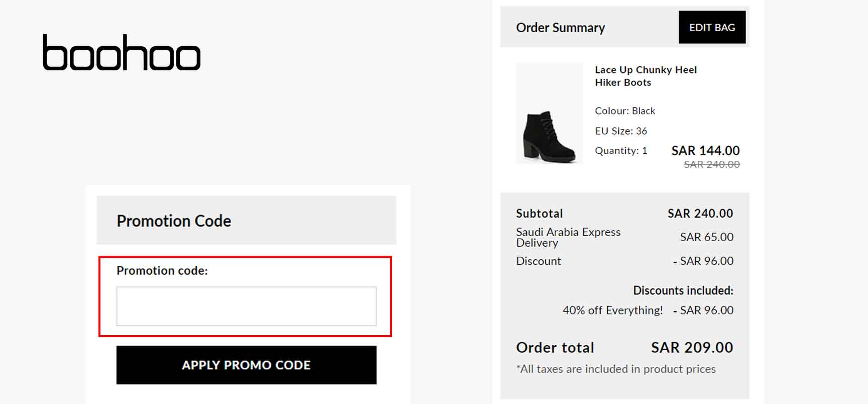Click the crossed-out SAR 240.00 price
This screenshot has height=404, width=868.
pos(712,164)
